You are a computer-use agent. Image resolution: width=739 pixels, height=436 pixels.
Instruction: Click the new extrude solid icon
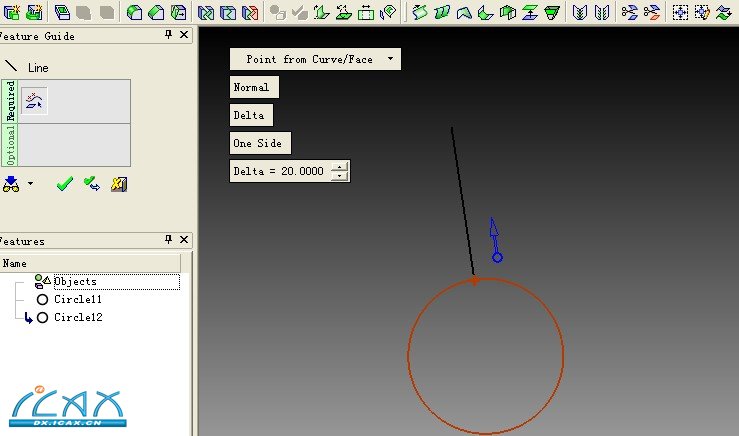point(12,12)
